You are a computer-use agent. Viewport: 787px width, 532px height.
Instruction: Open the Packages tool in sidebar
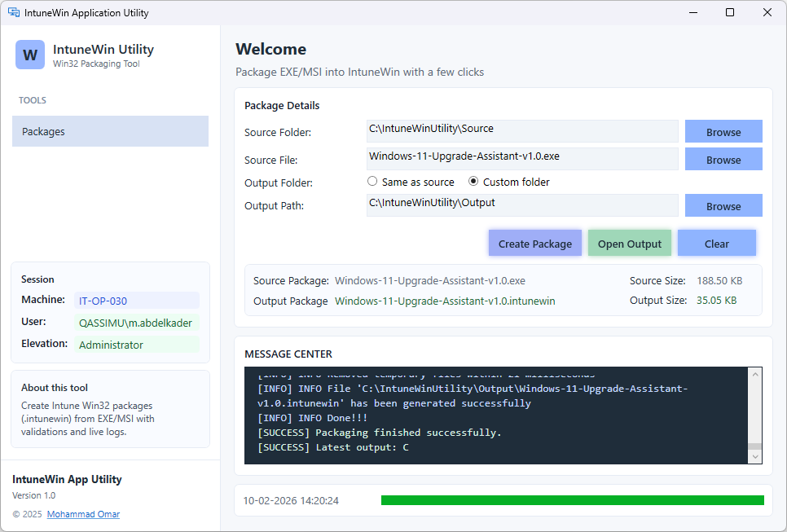pyautogui.click(x=111, y=131)
